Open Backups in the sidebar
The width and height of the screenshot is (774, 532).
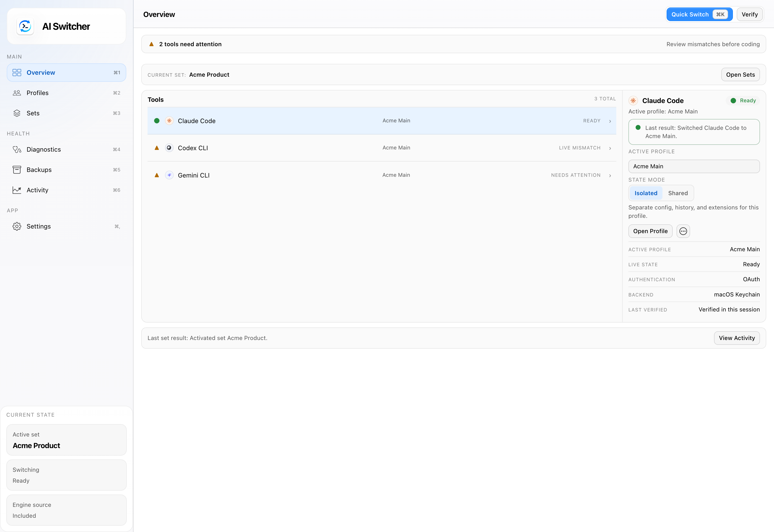(66, 170)
